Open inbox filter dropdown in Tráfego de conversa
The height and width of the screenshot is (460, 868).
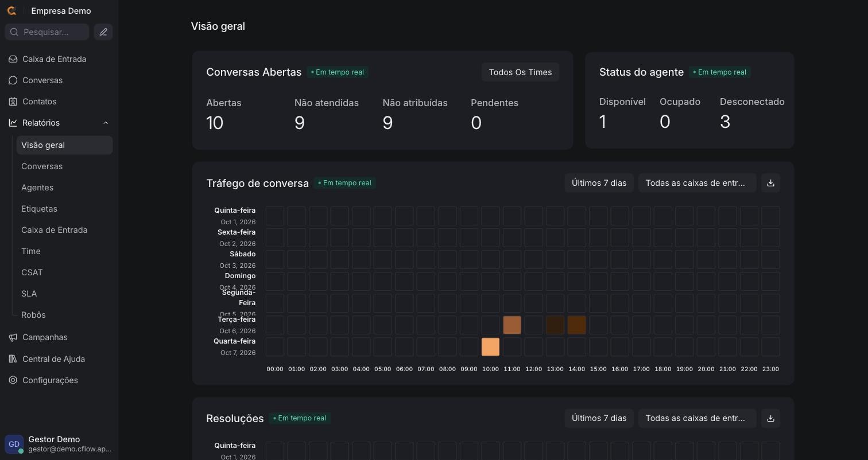pyautogui.click(x=697, y=183)
